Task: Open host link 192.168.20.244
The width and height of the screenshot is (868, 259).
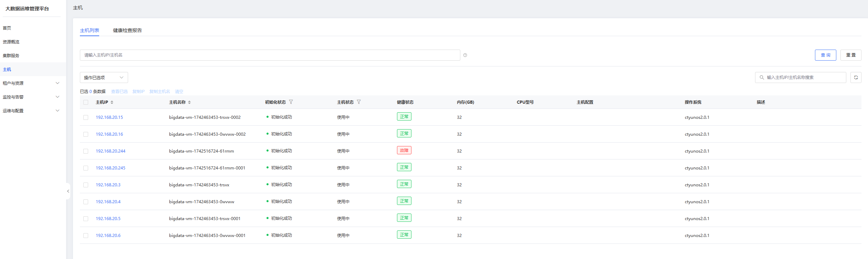Action: [111, 151]
